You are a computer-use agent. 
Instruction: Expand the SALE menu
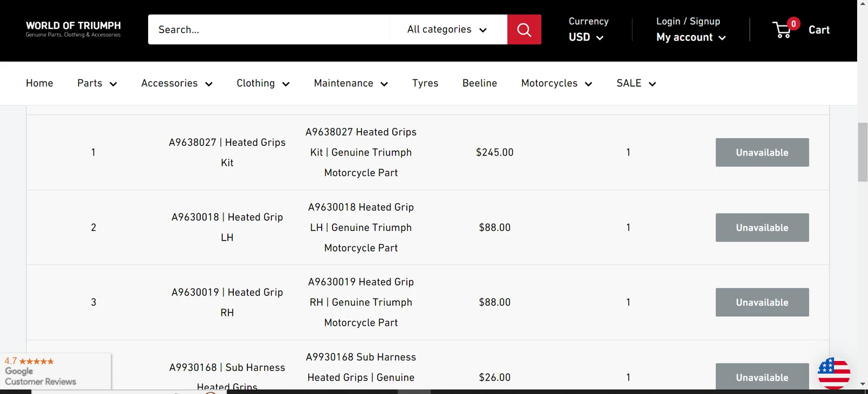tap(636, 83)
